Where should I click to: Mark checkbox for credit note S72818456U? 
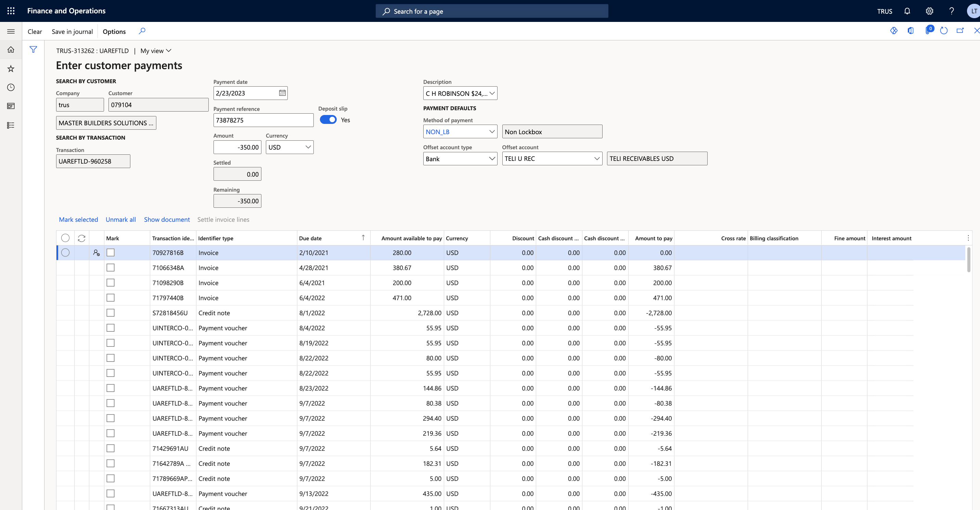coord(110,313)
